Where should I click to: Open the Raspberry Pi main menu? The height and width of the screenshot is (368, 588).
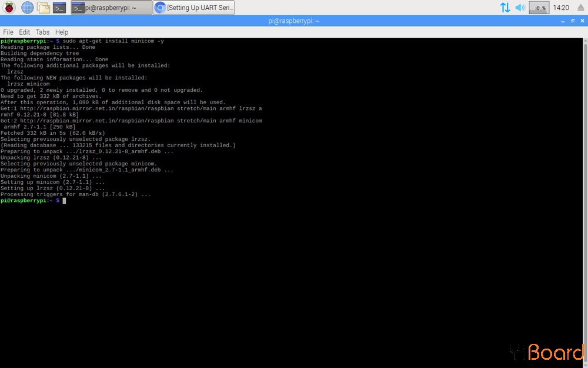point(10,8)
